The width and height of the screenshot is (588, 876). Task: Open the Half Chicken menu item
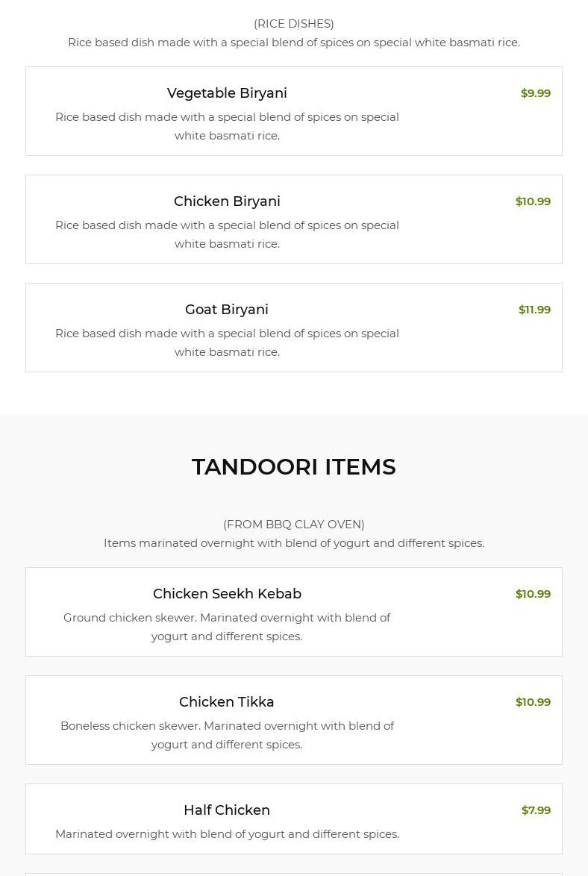click(227, 810)
